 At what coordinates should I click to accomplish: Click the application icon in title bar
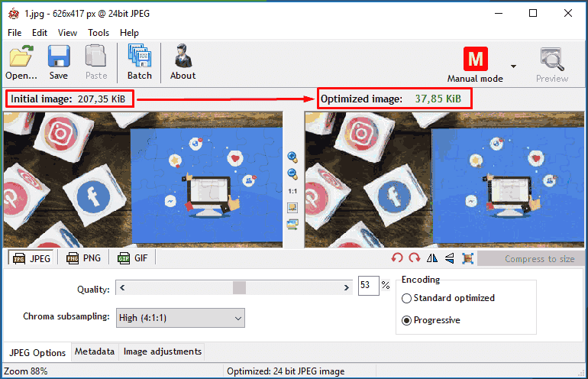coord(14,14)
